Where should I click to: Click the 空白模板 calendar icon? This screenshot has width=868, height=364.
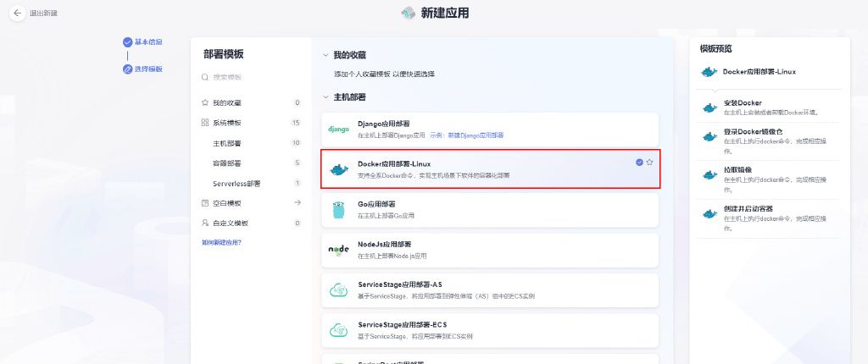tap(205, 203)
